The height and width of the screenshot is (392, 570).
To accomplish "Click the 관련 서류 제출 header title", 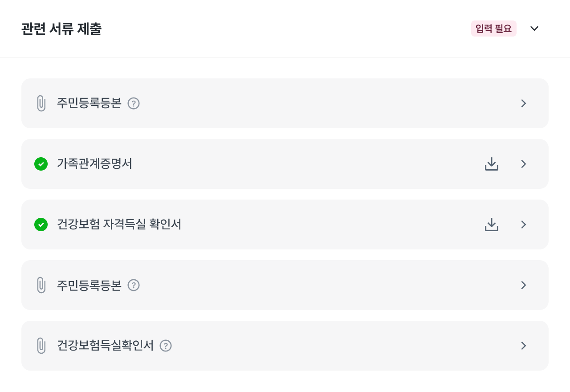I will (61, 29).
